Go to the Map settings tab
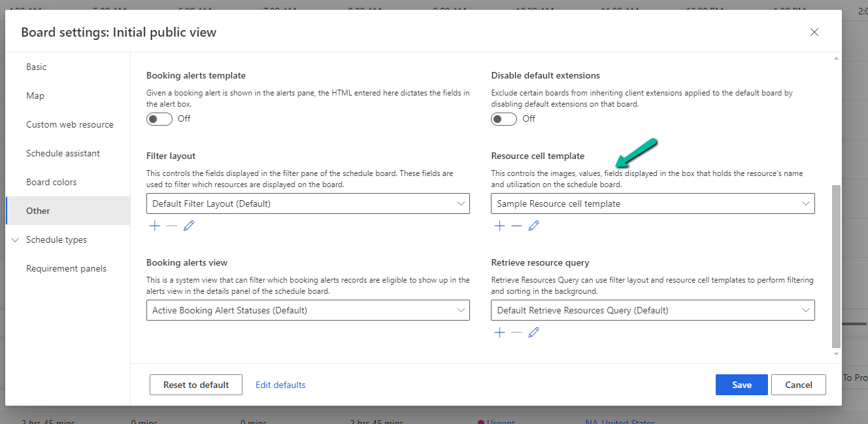Screen dimensions: 868x424 (x=35, y=96)
